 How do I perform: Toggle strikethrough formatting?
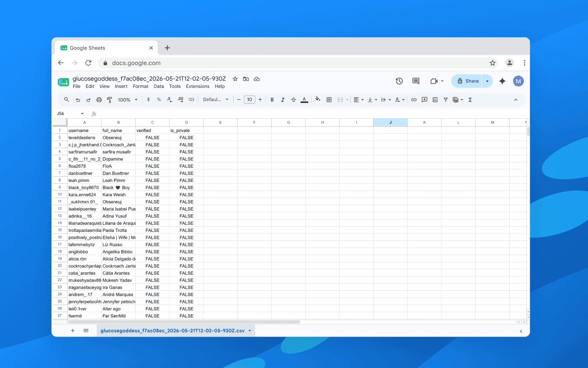coord(293,100)
